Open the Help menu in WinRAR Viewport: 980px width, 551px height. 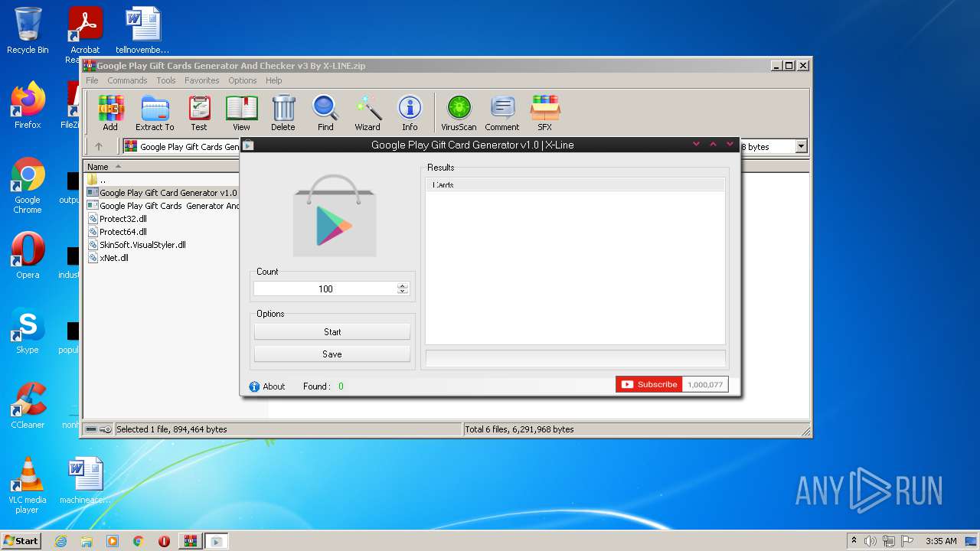pyautogui.click(x=274, y=80)
